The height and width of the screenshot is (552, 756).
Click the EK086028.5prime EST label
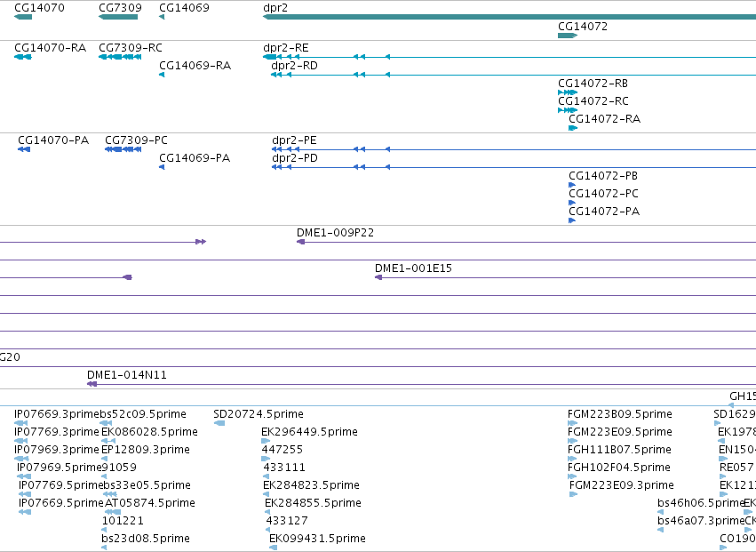click(149, 432)
